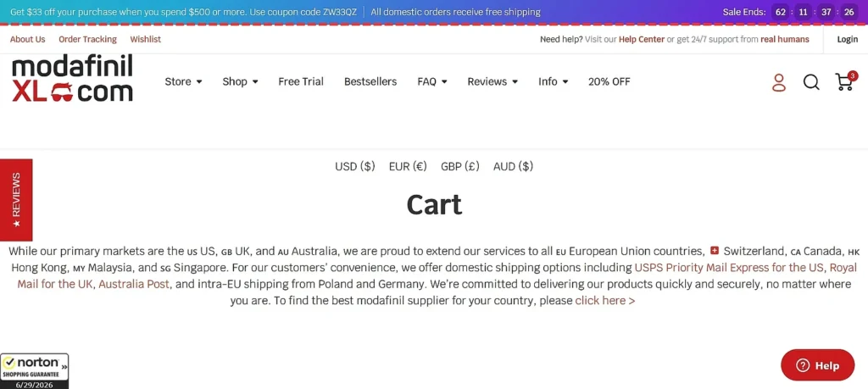Open the Australia Post link
Screen dimensions: 868x389
click(135, 285)
